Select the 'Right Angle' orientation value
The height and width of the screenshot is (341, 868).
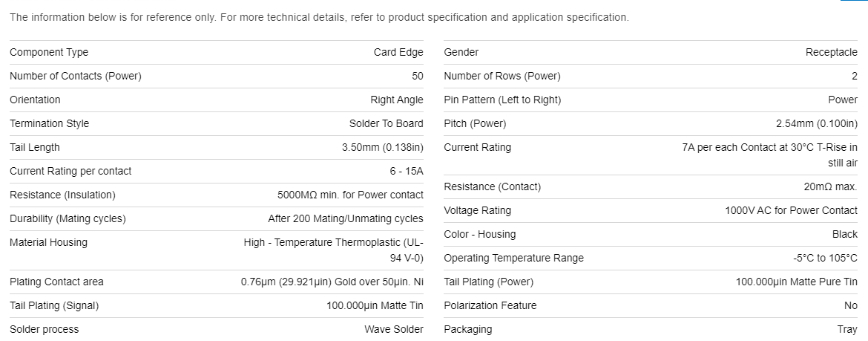coord(397,100)
